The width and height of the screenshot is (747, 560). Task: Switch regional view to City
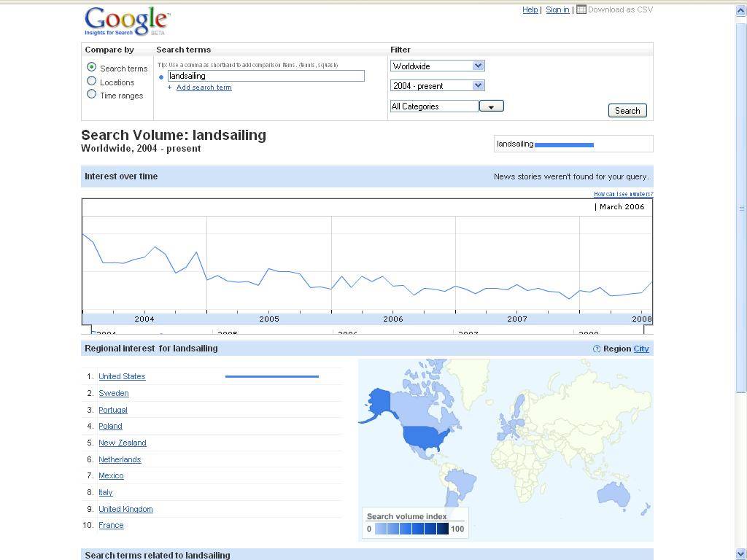click(641, 349)
